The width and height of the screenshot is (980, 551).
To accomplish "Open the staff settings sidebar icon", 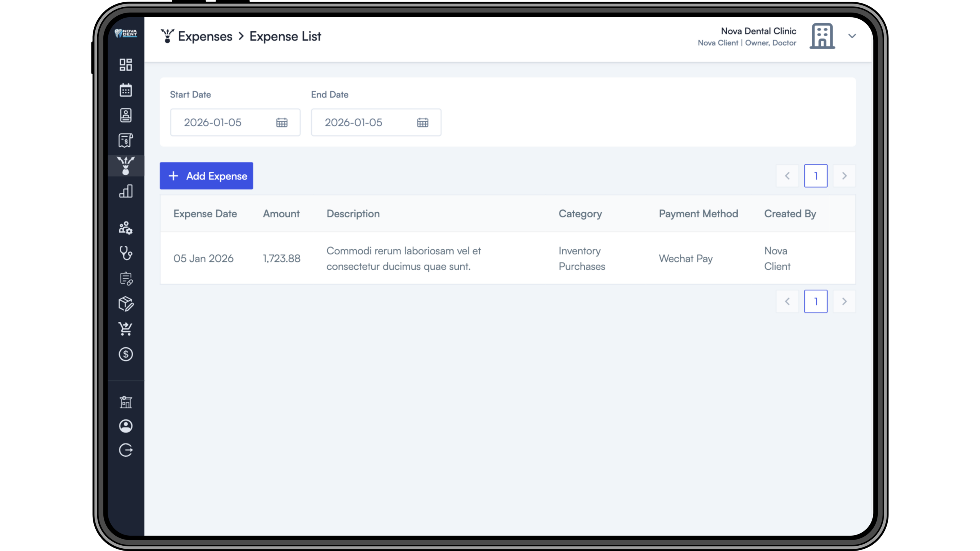I will pyautogui.click(x=126, y=228).
